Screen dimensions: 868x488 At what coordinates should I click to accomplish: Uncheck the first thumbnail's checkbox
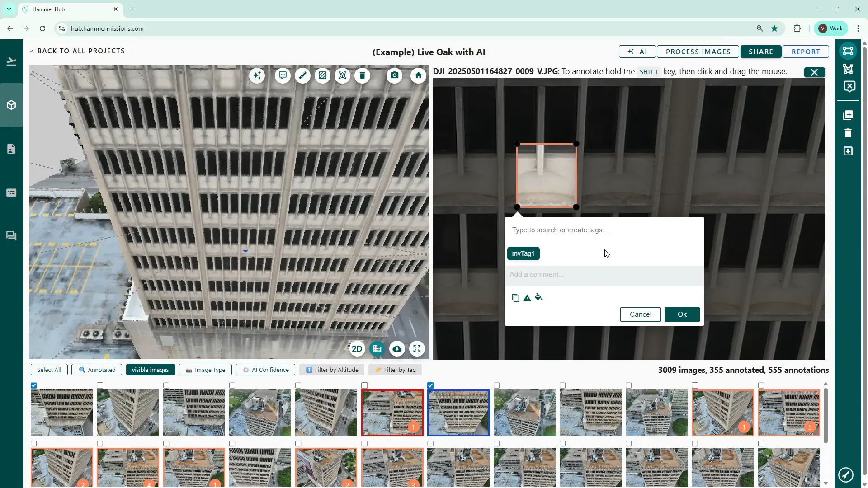[x=34, y=385]
